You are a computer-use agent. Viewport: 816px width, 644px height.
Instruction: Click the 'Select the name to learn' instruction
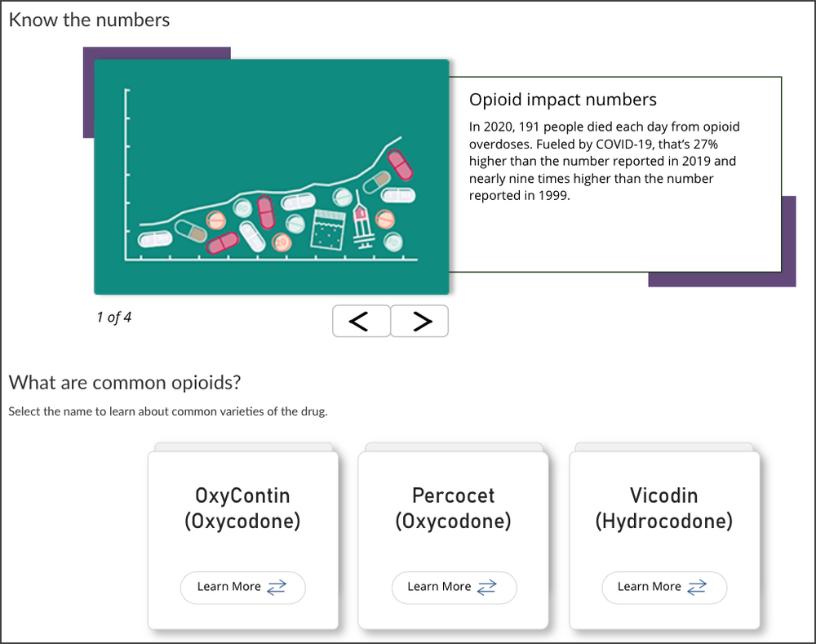point(167,411)
